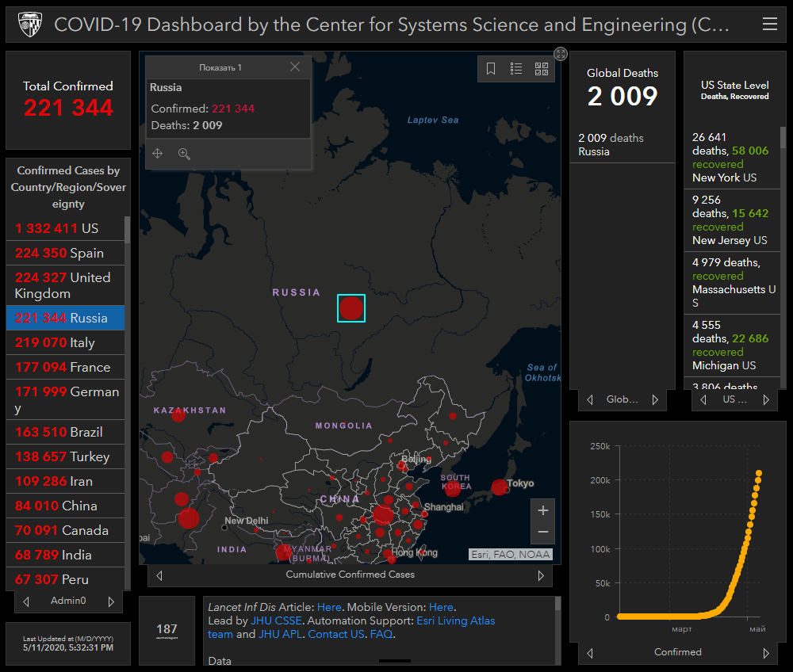Viewport: 793px width, 672px height.
Task: Select US in confirmed cases list
Action: [65, 228]
